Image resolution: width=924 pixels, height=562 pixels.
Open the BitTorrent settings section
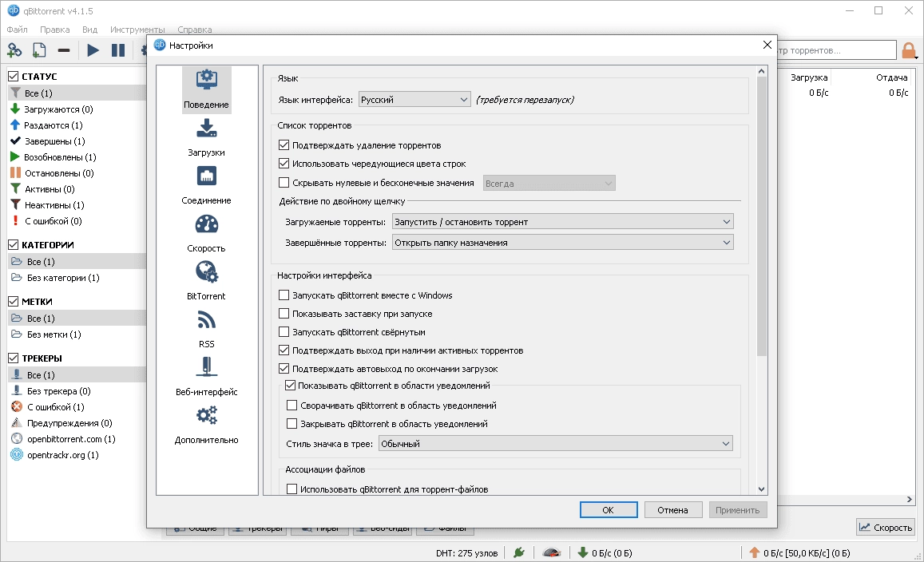(x=206, y=281)
